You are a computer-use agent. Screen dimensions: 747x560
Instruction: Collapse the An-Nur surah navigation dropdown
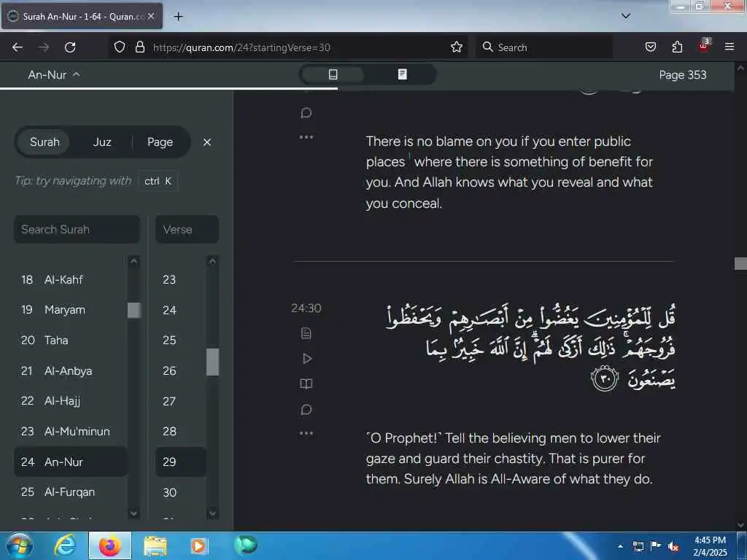click(54, 75)
